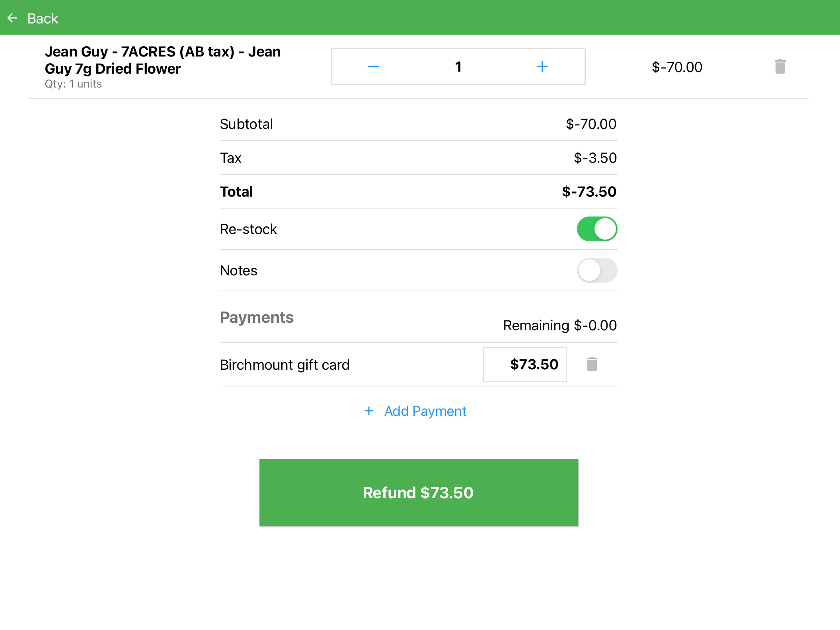Delete the Jean Guy line item

click(780, 66)
